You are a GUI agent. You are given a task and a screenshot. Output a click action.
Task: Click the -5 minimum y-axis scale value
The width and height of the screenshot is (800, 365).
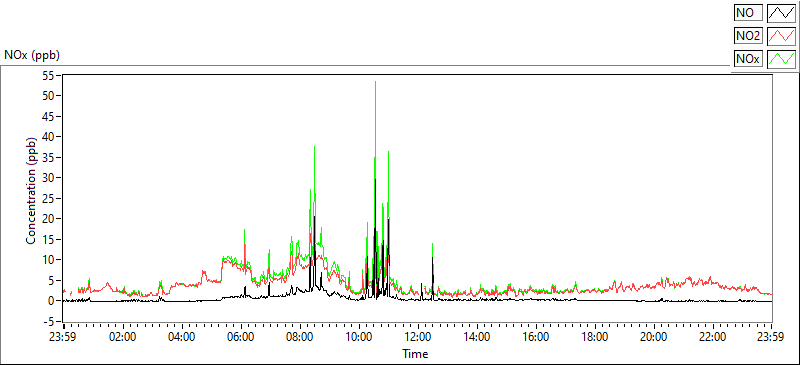50,321
